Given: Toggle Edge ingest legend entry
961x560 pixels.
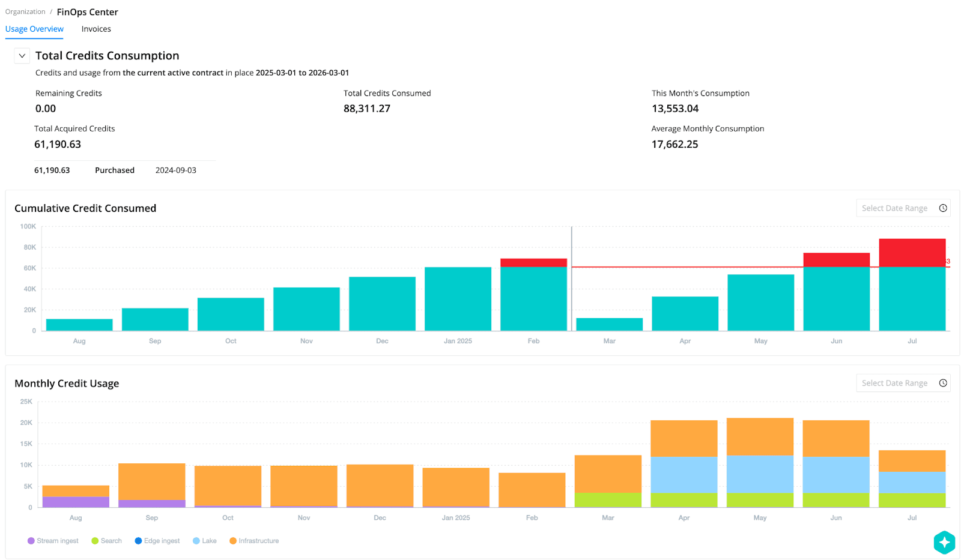Looking at the screenshot, I should click(x=161, y=541).
